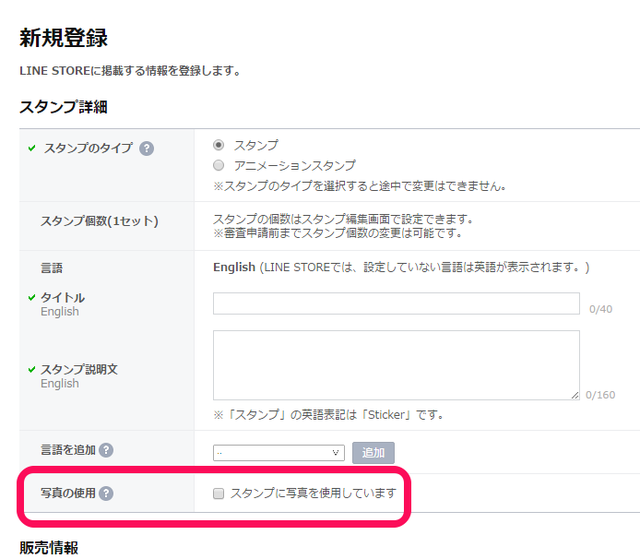This screenshot has height=559, width=640.
Task: Check スタンプに写真を使用しています checkbox
Action: click(219, 494)
